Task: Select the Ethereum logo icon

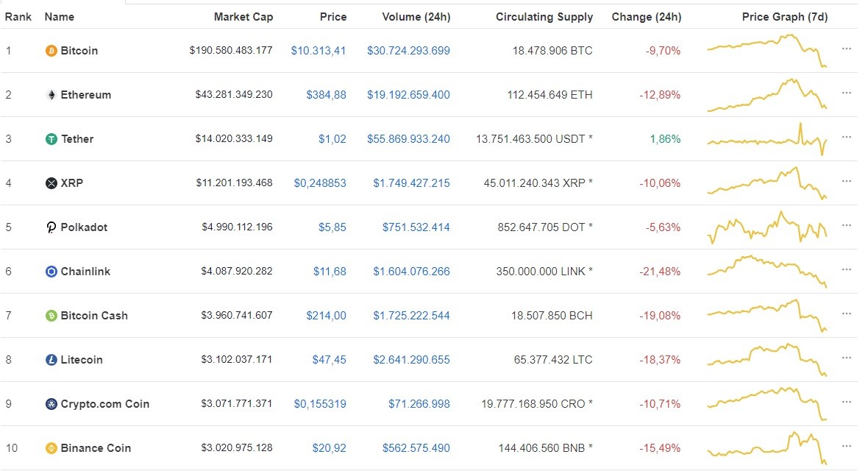Action: [x=50, y=95]
